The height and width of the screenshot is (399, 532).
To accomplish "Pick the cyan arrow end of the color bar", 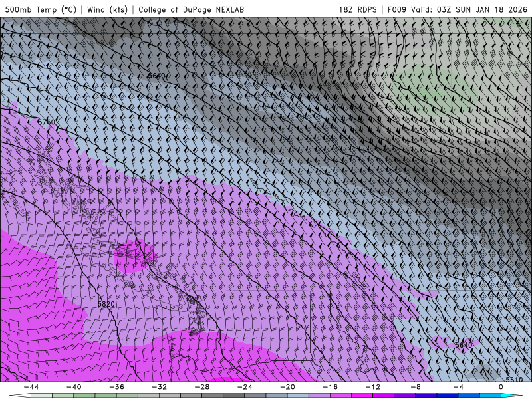I will coord(511,396).
